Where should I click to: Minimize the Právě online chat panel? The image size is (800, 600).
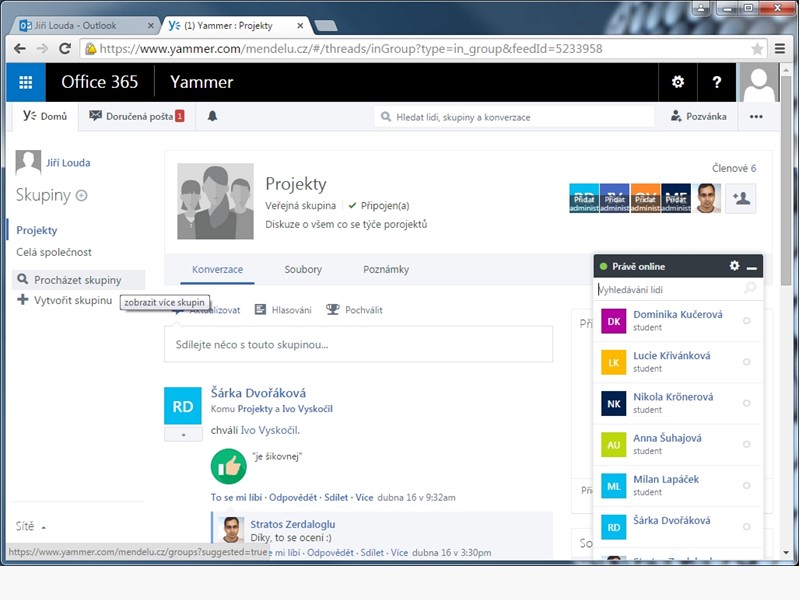pyautogui.click(x=752, y=267)
